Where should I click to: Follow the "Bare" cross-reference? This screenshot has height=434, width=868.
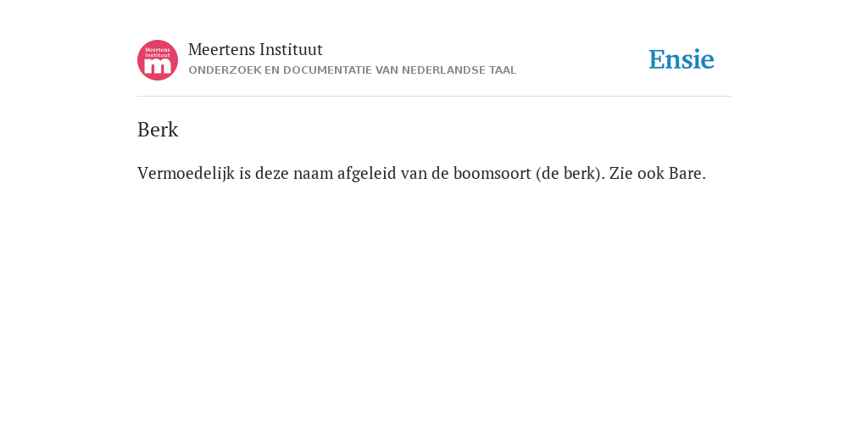pos(685,173)
